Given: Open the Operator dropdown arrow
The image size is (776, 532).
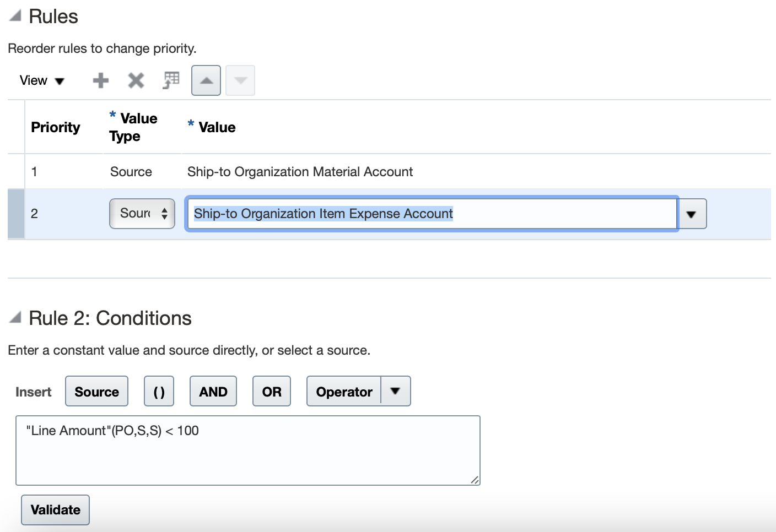Looking at the screenshot, I should point(395,391).
